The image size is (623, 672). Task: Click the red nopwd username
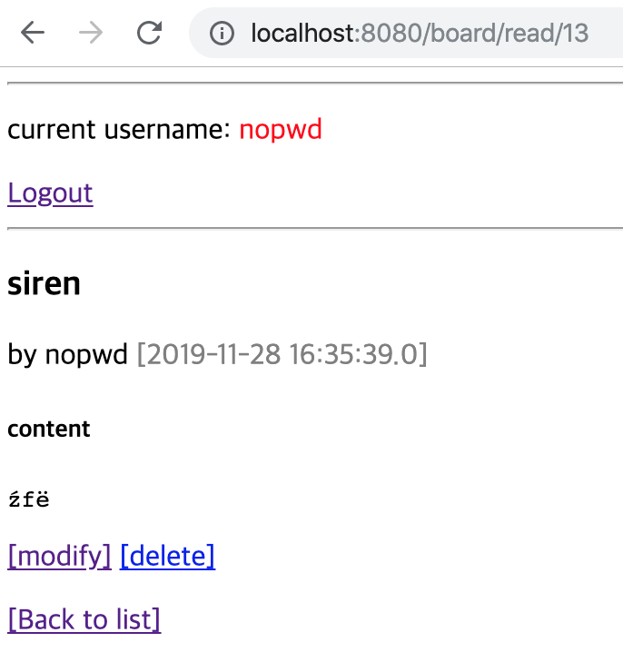(x=281, y=130)
